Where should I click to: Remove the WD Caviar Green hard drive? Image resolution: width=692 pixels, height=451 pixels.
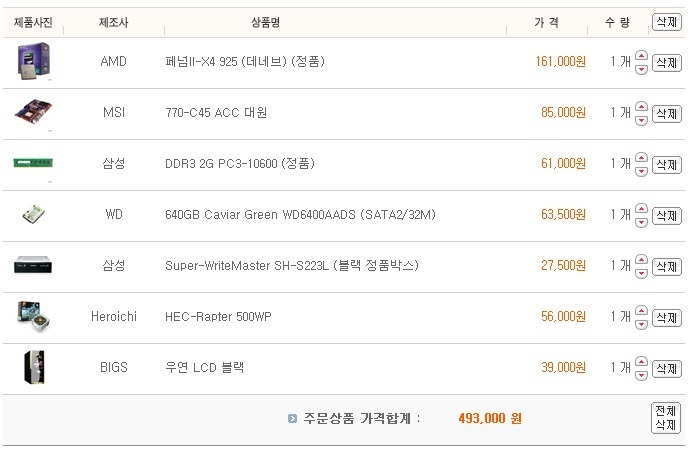666,216
